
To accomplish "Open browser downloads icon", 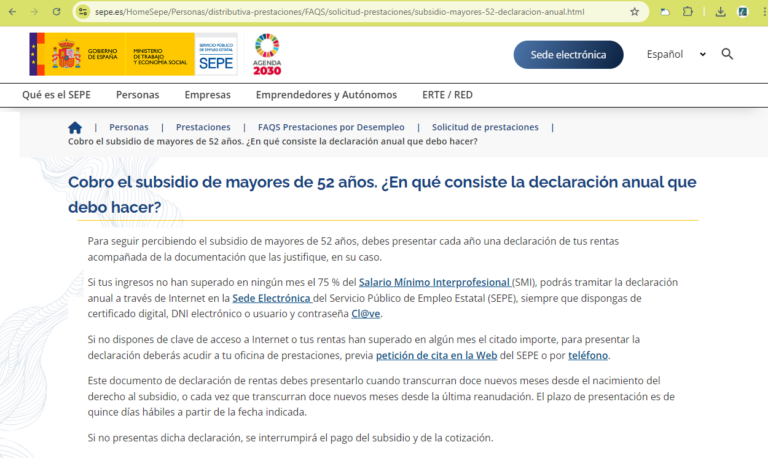I will pos(720,12).
